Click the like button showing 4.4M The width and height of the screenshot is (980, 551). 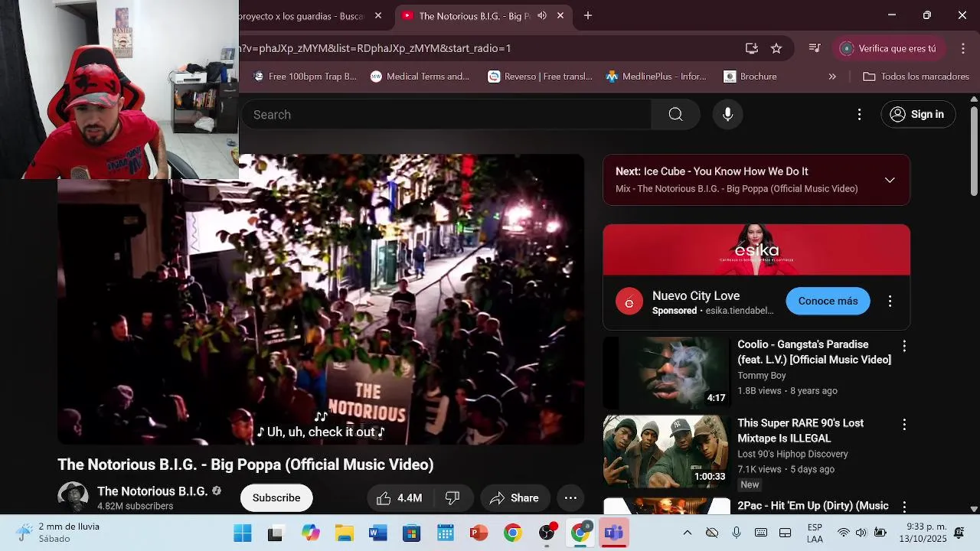click(x=400, y=498)
